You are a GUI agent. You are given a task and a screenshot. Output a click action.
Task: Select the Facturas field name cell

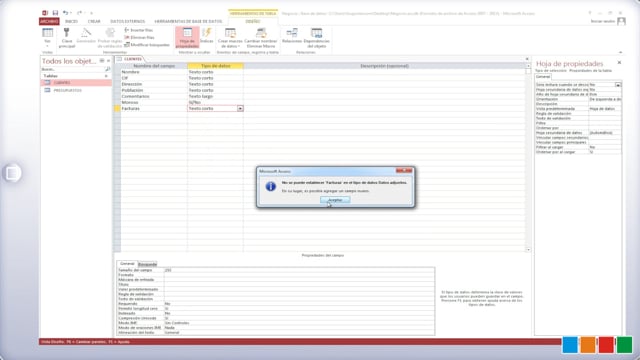pos(154,109)
